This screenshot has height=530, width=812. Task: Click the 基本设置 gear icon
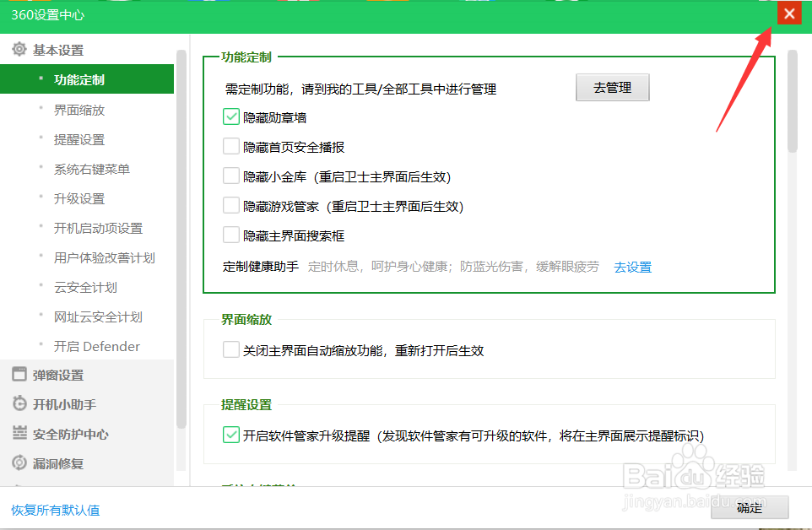click(x=19, y=49)
